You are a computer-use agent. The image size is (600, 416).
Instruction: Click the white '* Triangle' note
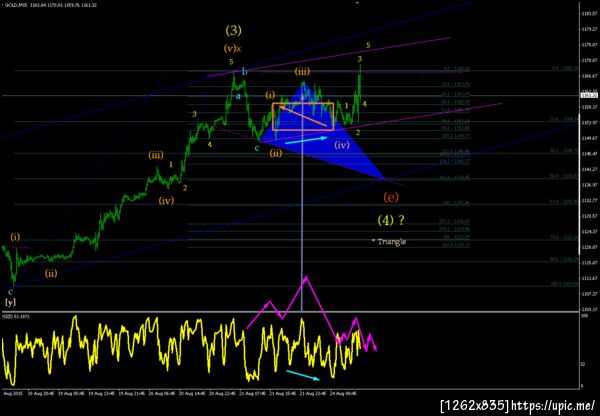(388, 241)
